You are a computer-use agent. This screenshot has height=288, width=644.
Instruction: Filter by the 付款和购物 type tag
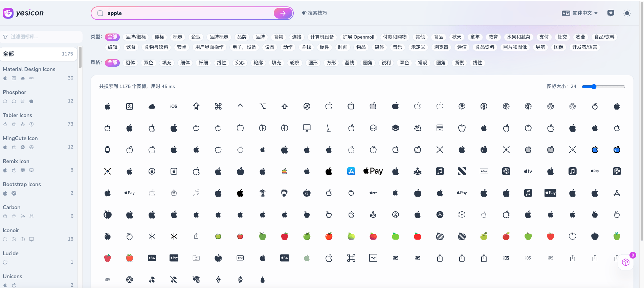tap(395, 37)
